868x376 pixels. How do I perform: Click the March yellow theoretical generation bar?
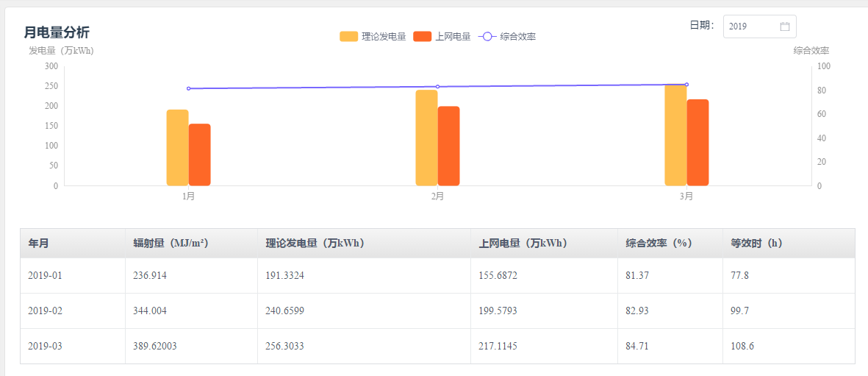(675, 135)
